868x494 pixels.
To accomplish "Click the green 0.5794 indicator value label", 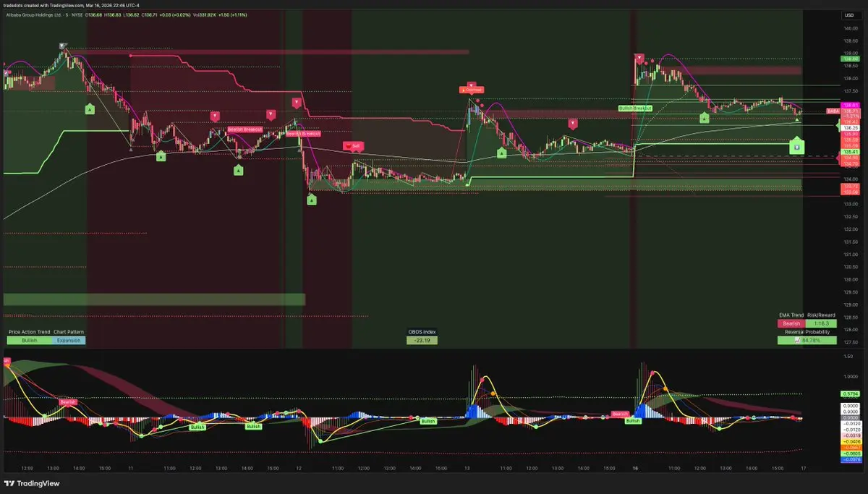I will point(848,393).
